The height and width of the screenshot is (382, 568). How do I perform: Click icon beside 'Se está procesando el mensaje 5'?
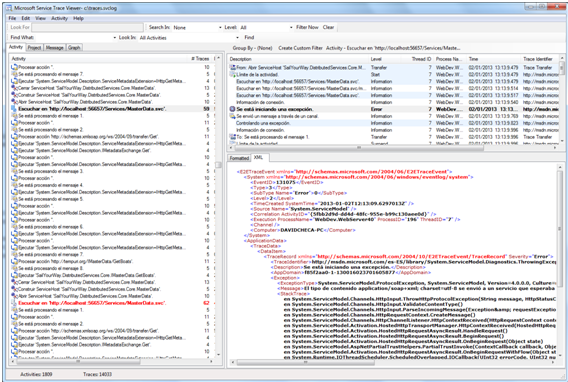coord(14,199)
